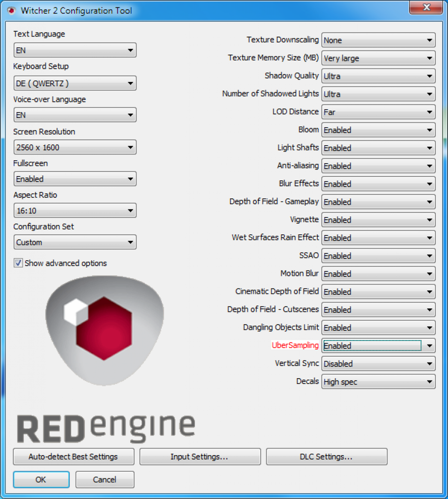
Task: Open the Text Language dropdown
Action: click(x=75, y=50)
